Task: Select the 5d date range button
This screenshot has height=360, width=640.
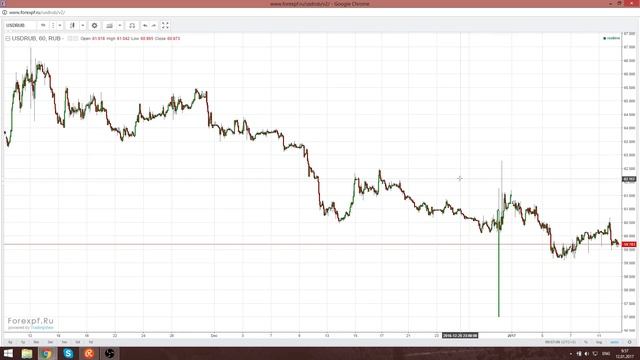Action: tap(78, 342)
